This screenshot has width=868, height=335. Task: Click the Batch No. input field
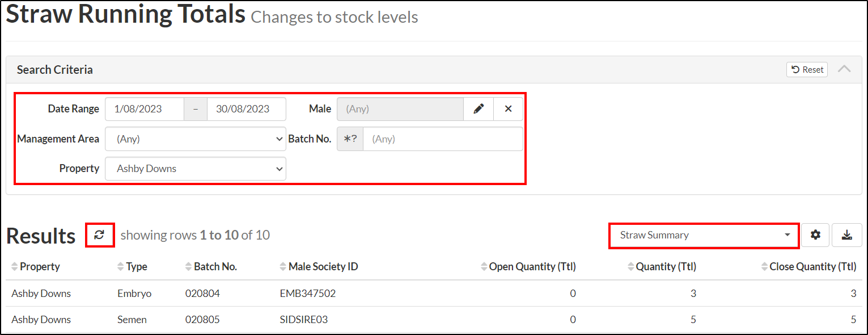click(x=443, y=139)
